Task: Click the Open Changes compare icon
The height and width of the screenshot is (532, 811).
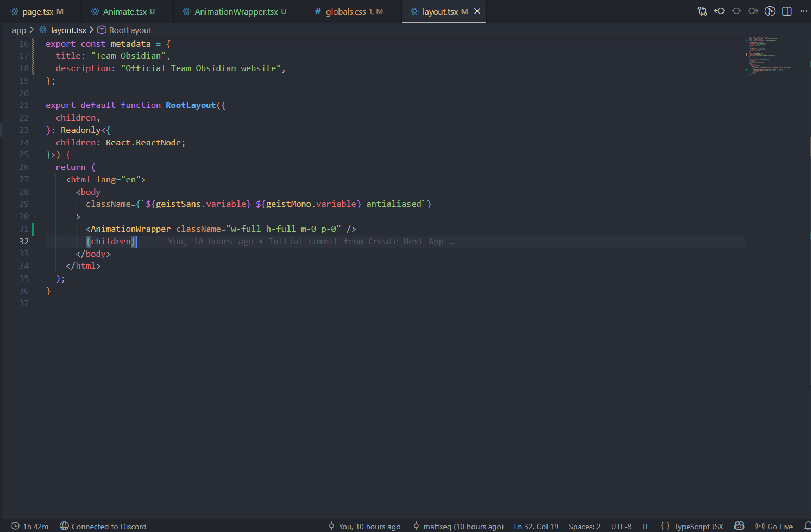Action: [702, 11]
